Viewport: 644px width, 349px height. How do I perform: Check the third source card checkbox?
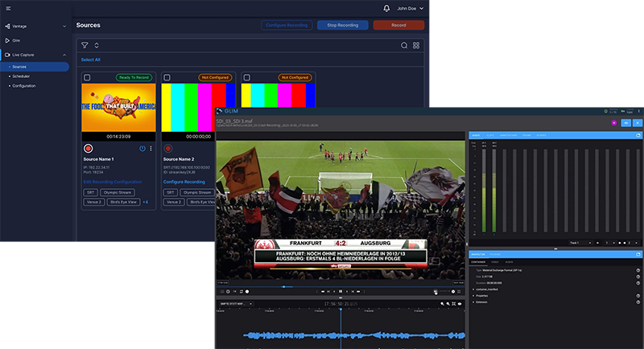[246, 77]
